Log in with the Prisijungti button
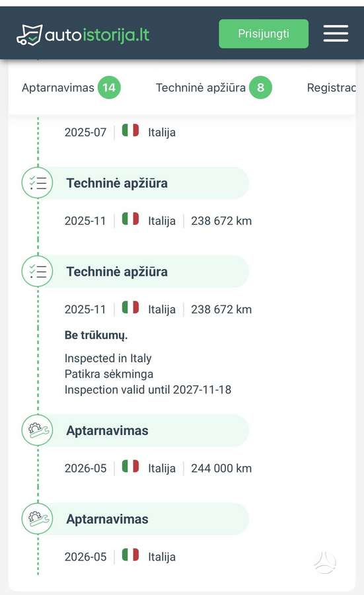 [264, 34]
